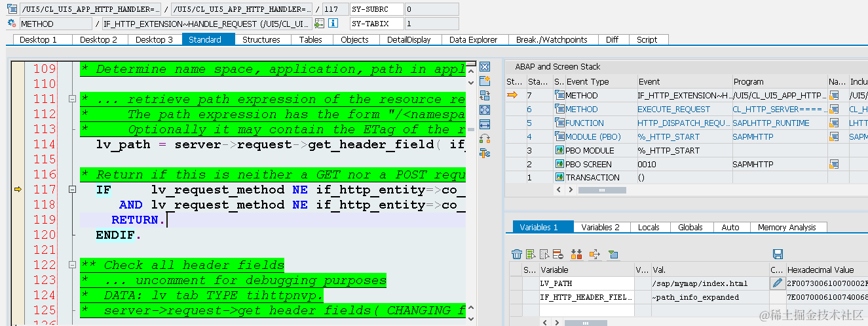This screenshot has height=326, width=868.
Task: Open navigation icon for MODULE (PBO) row
Action: click(x=834, y=137)
